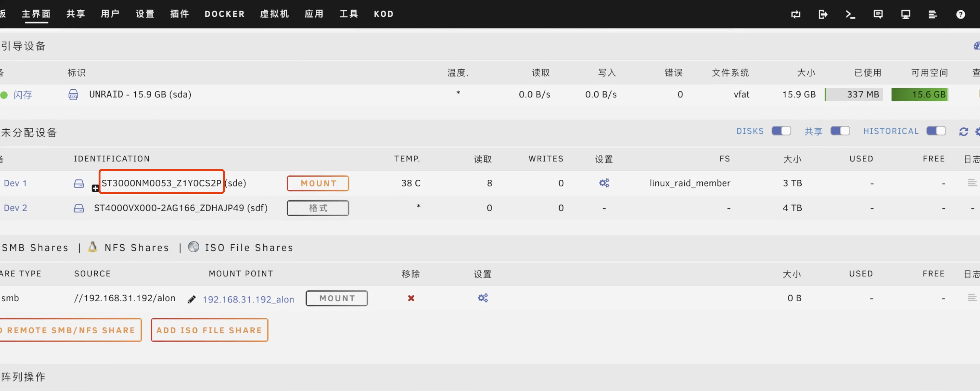Open the web terminal icon
This screenshot has width=980, height=391.
coord(851,14)
